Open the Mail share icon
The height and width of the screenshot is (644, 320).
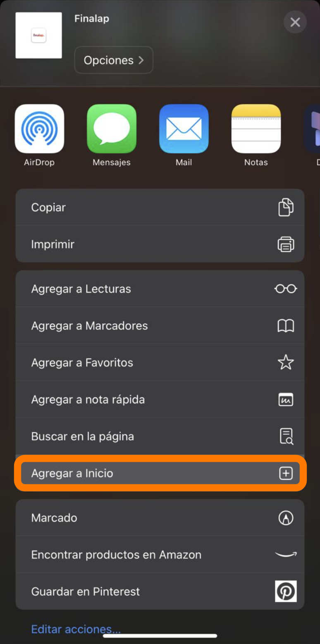tap(184, 129)
